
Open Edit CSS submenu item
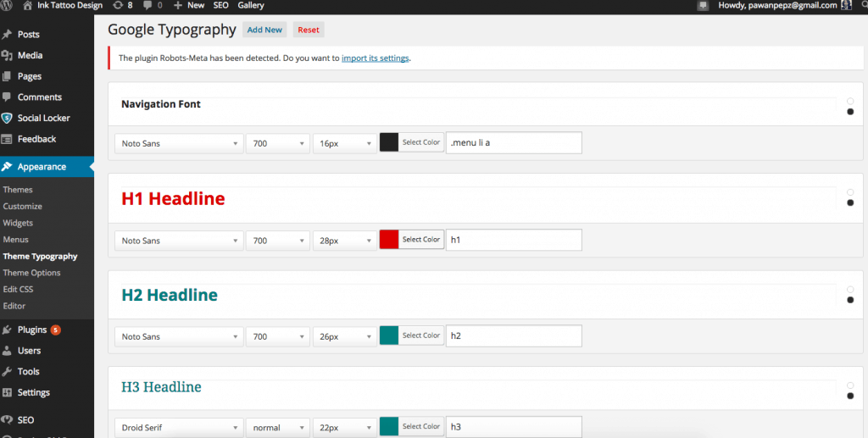pyautogui.click(x=19, y=289)
